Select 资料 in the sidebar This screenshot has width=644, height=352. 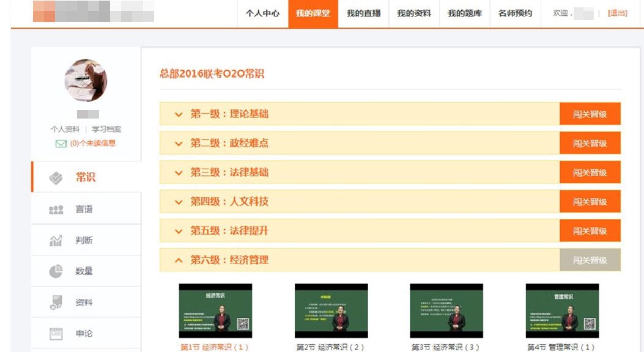[x=86, y=302]
